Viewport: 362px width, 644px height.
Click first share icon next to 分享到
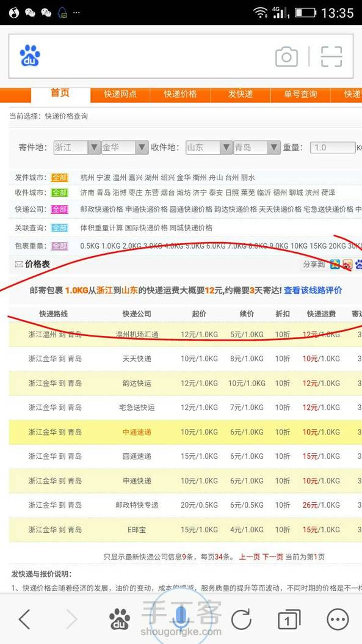point(335,264)
